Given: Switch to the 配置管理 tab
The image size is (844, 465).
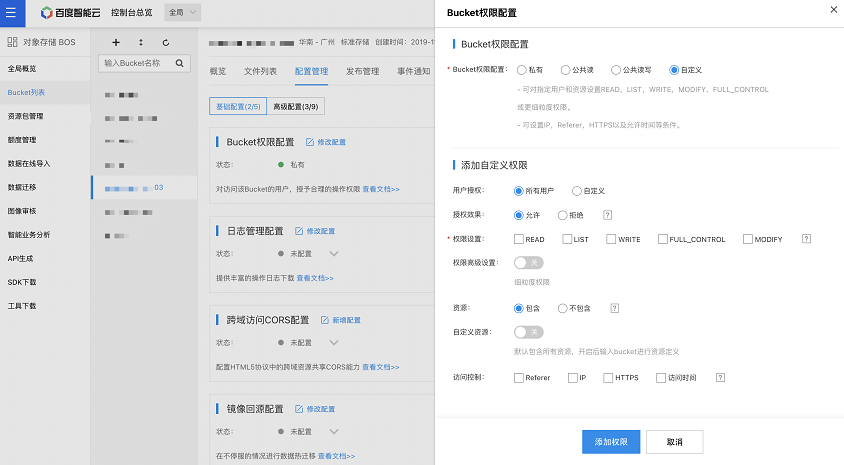Looking at the screenshot, I should (x=312, y=71).
